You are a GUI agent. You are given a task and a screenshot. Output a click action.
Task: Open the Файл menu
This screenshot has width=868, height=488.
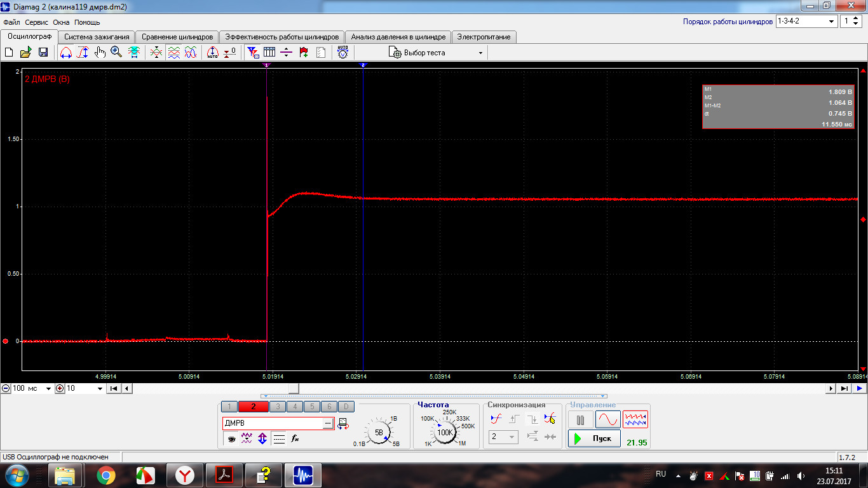12,22
